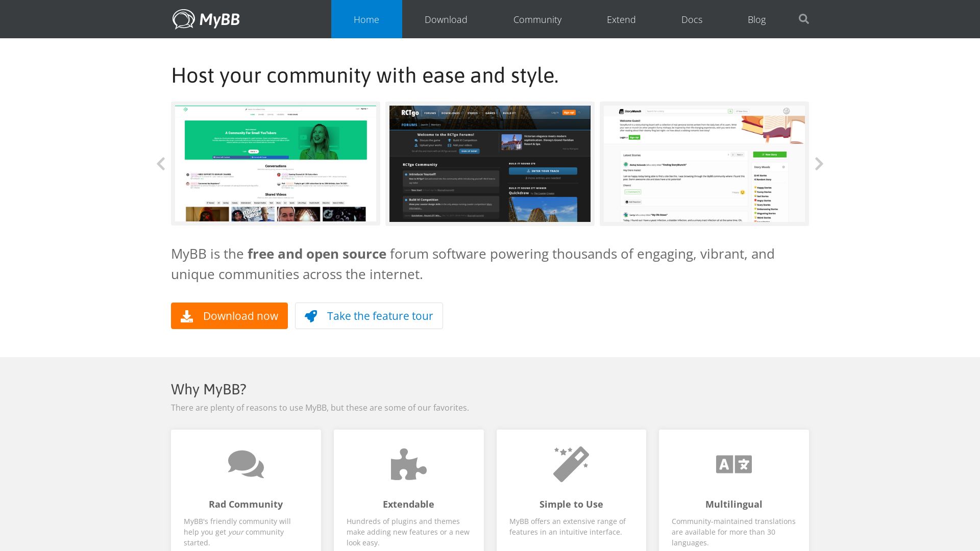Click the Take the feature tour link
This screenshot has height=551, width=980.
click(369, 315)
